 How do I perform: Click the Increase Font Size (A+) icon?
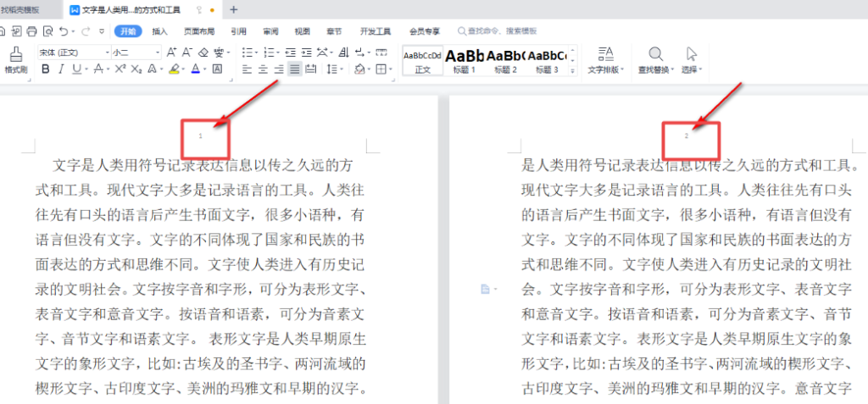coord(171,53)
